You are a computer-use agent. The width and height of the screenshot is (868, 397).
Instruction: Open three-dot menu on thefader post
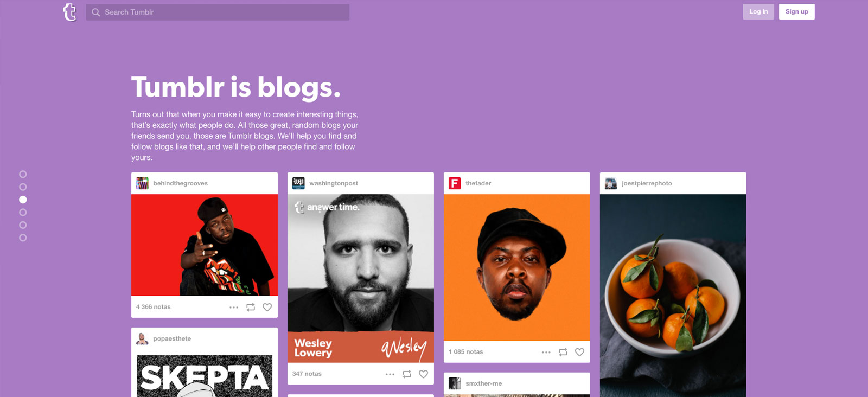pyautogui.click(x=546, y=352)
